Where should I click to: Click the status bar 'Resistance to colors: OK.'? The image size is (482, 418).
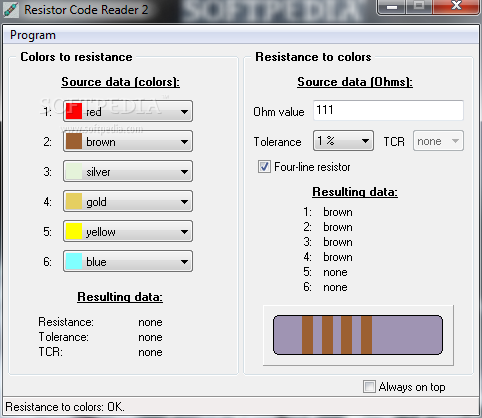65,407
